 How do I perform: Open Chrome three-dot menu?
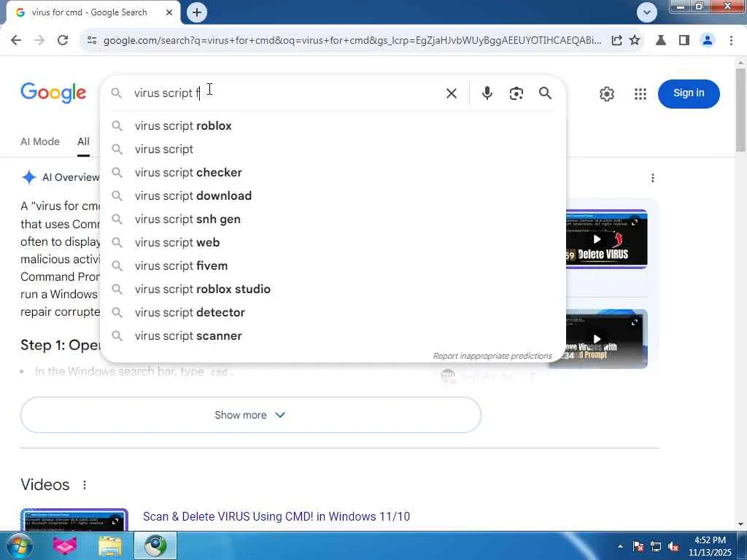(731, 41)
